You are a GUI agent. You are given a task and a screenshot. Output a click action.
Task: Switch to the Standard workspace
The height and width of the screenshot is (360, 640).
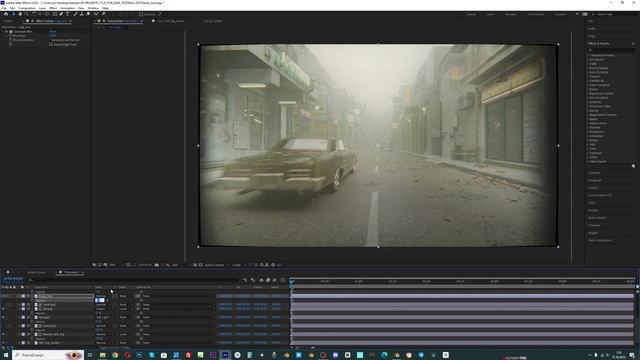point(511,14)
